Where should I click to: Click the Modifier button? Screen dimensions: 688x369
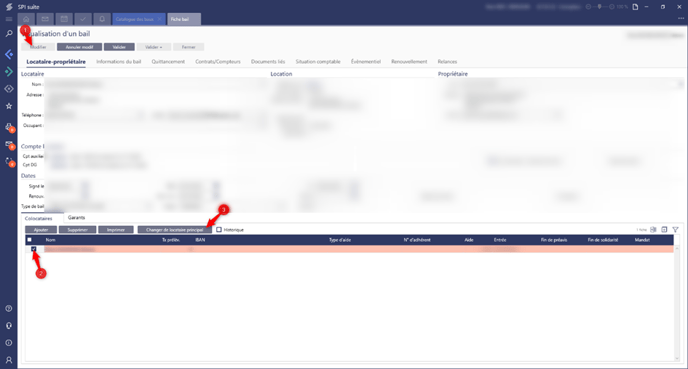point(38,47)
